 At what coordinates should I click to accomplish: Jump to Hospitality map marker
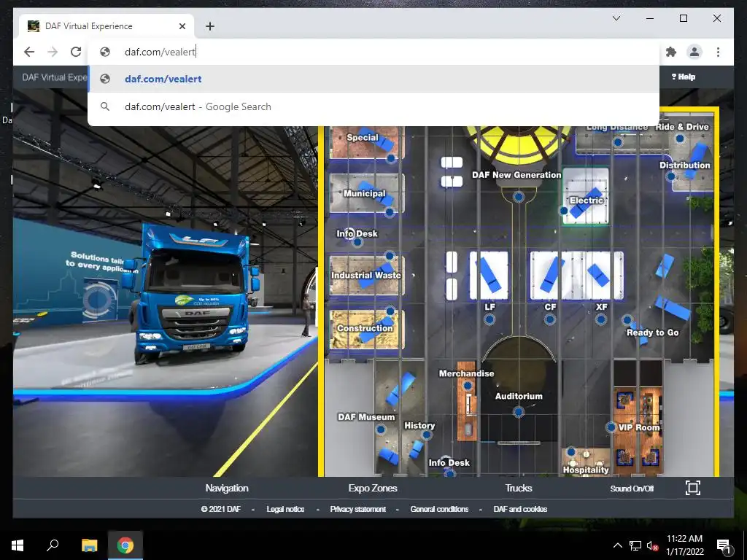pyautogui.click(x=571, y=452)
